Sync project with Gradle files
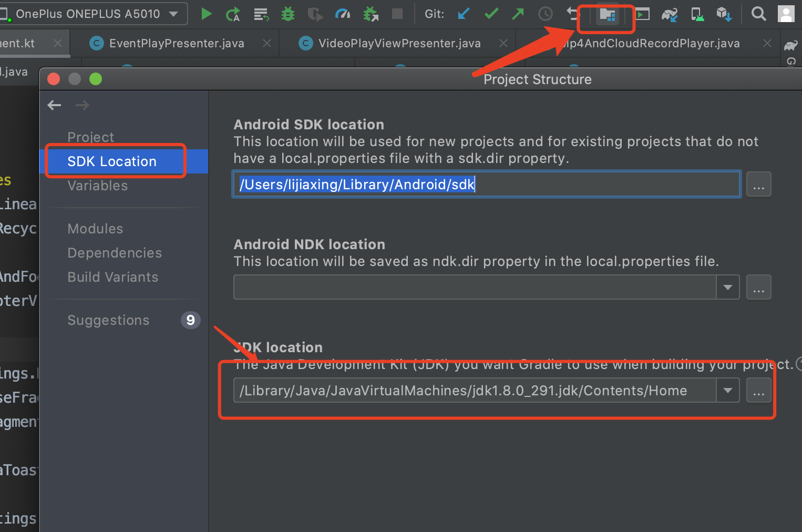This screenshot has height=532, width=802. pos(670,14)
